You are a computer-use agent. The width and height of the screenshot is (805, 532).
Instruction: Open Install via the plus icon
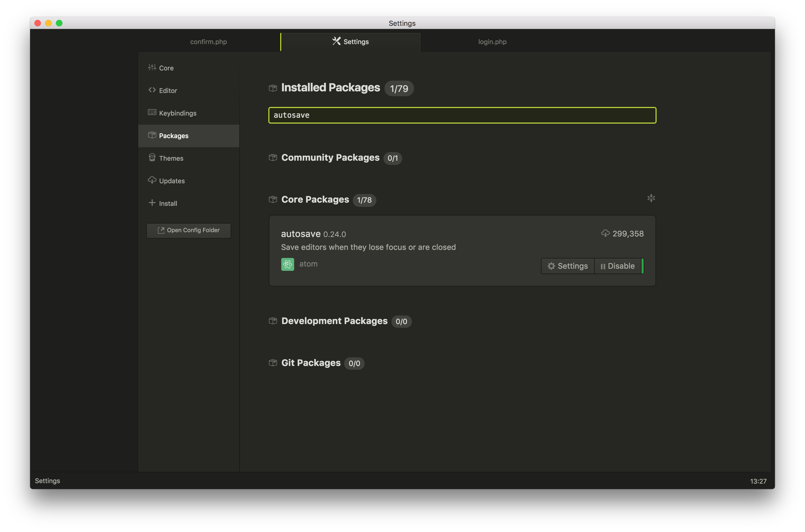click(x=152, y=203)
